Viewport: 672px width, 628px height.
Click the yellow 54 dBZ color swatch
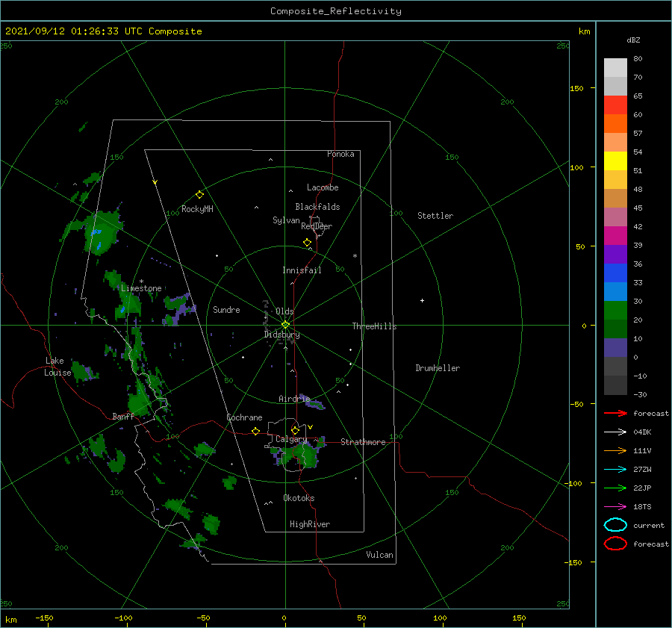pyautogui.click(x=615, y=161)
